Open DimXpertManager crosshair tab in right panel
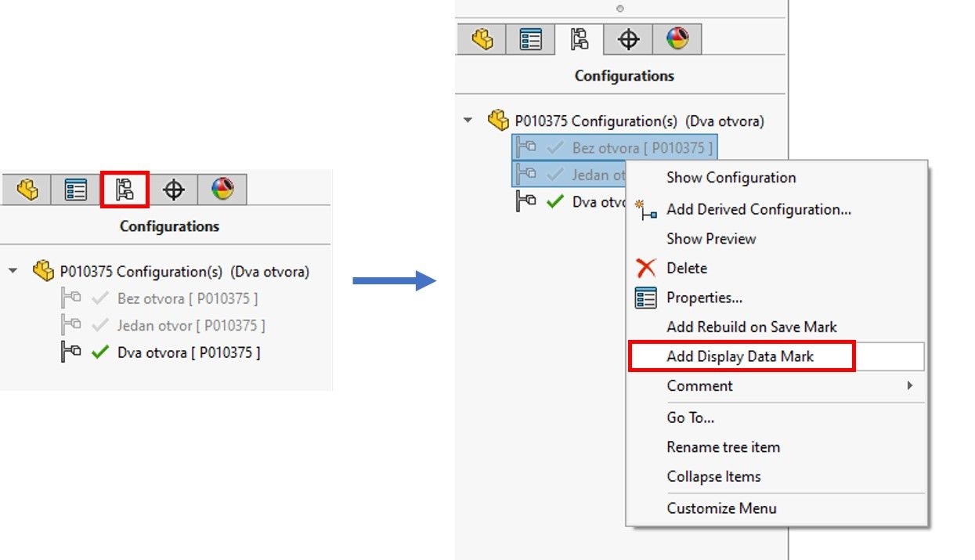This screenshot has width=975, height=560. 629,39
